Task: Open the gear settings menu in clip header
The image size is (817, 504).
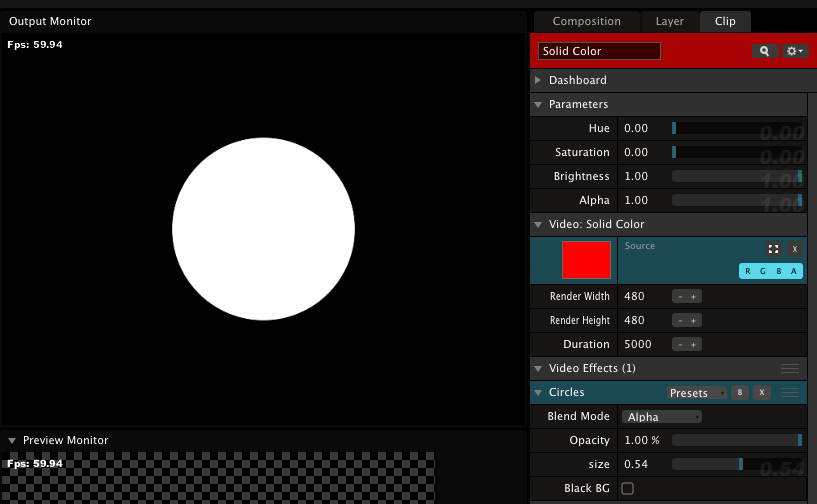Action: [795, 51]
